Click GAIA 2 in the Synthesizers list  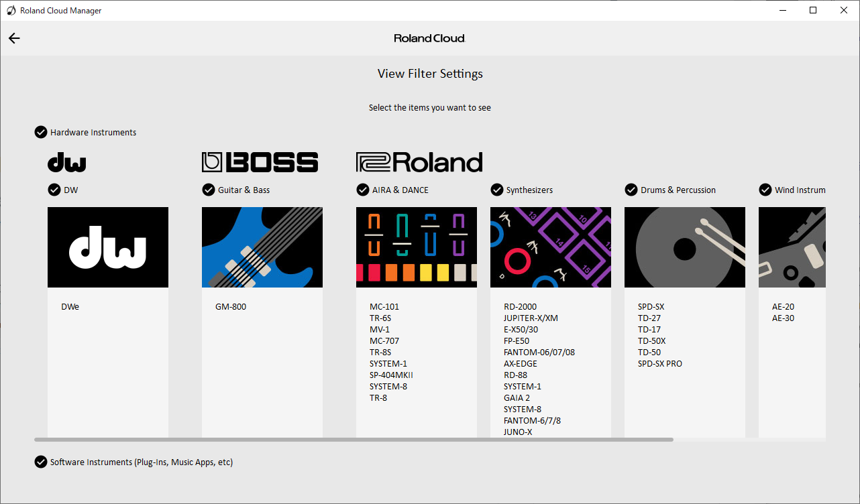tap(517, 398)
